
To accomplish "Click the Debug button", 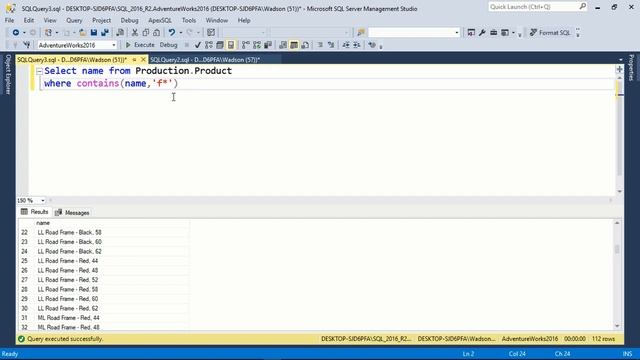I will pyautogui.click(x=168, y=45).
